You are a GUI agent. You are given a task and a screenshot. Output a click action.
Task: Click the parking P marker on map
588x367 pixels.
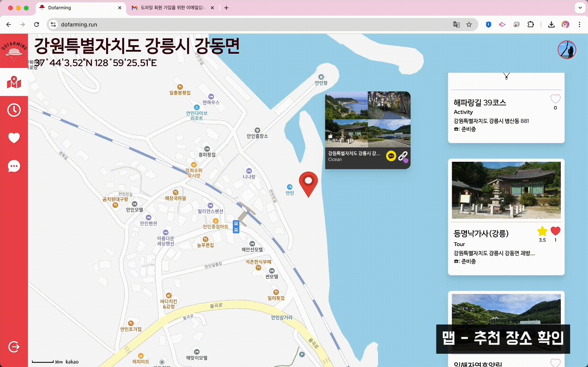tap(302, 354)
